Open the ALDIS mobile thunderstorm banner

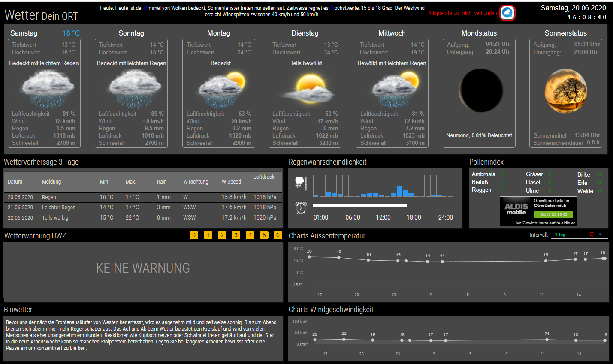coord(538,211)
